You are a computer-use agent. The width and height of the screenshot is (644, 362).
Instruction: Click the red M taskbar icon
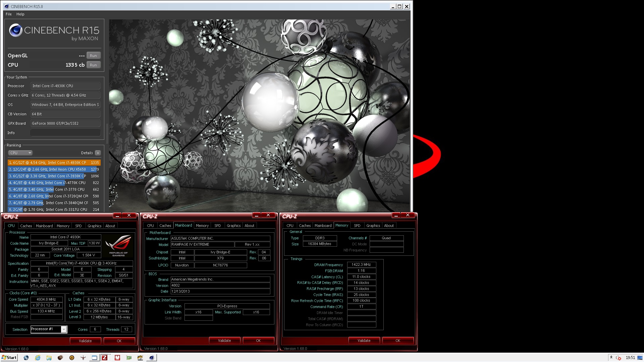pos(117,358)
